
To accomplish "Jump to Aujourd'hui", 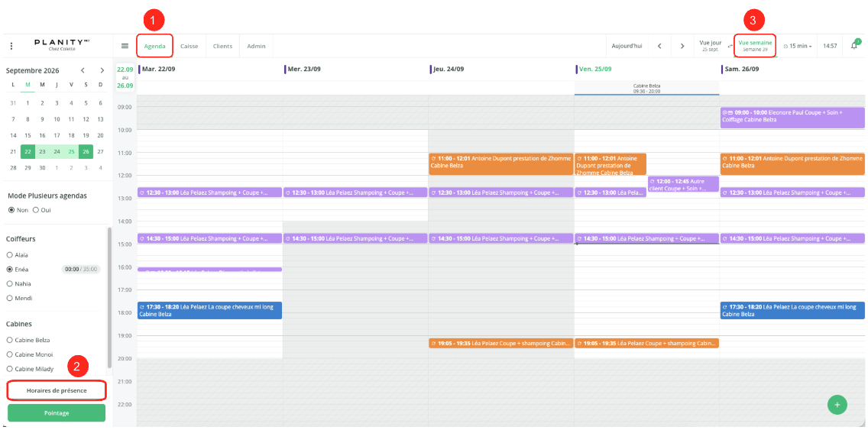I will [x=627, y=46].
